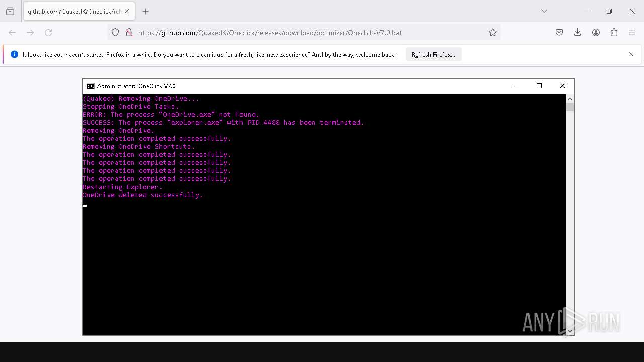Click the ERROR OneDrive.exe not found line
This screenshot has height=362, width=644.
[171, 115]
